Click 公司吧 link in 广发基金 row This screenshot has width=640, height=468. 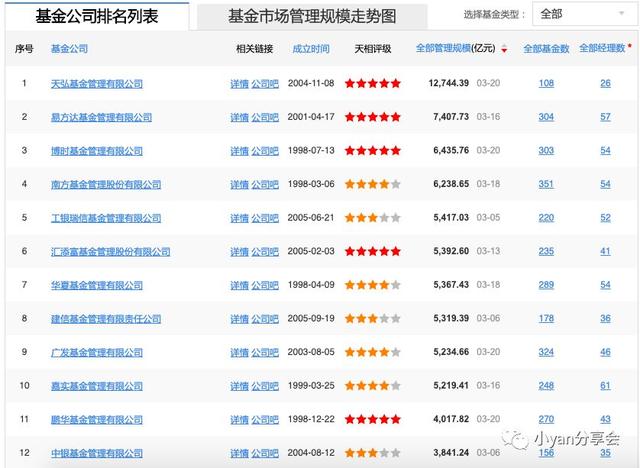coord(265,353)
